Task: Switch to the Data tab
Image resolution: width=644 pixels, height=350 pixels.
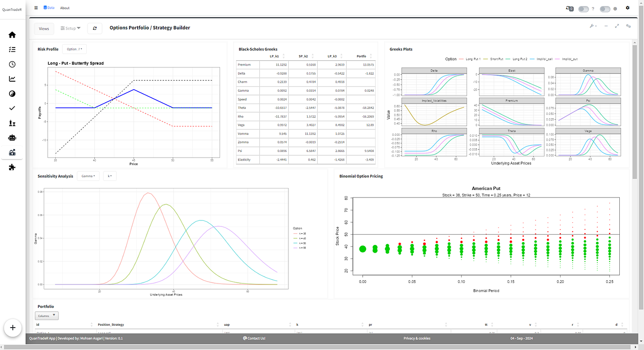Action: pyautogui.click(x=49, y=8)
